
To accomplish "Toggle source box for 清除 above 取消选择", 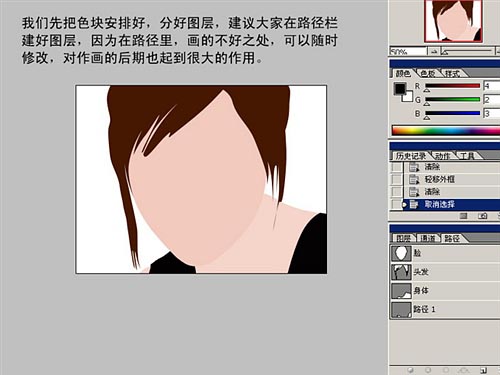I will click(396, 192).
